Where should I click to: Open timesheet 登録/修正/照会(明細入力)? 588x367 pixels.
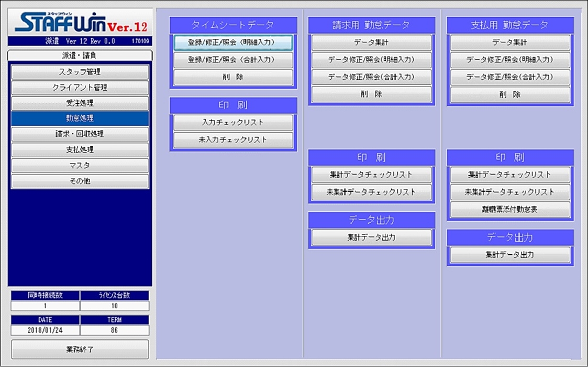[233, 43]
